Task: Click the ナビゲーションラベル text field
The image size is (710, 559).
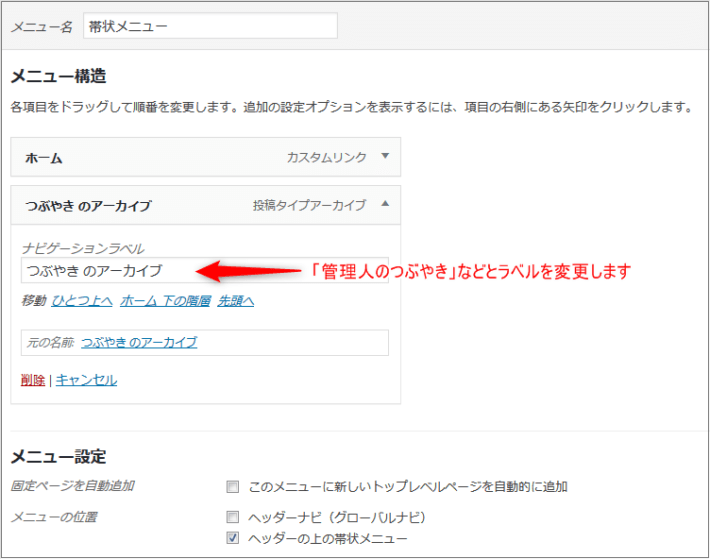Action: point(205,271)
